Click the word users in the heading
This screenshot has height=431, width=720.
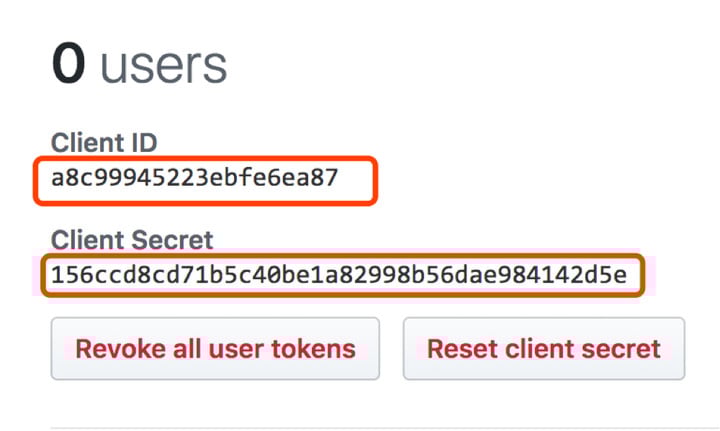(164, 67)
